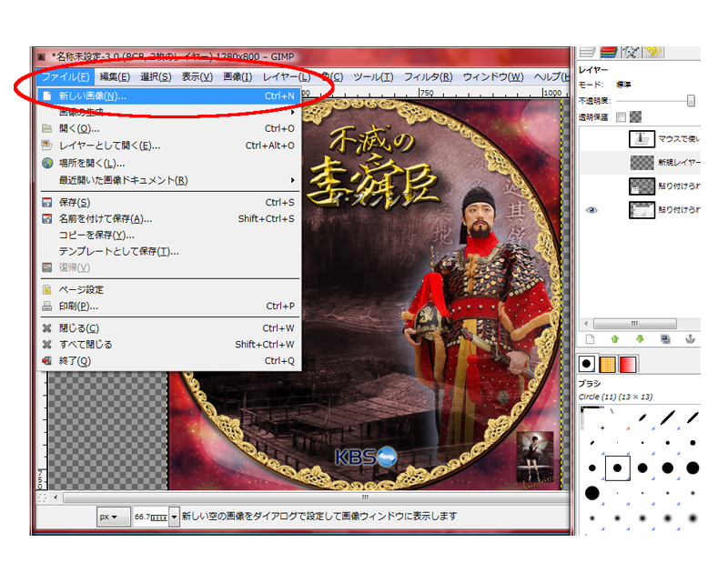
Task: Click the folder icon beside 開く(O)
Action: pos(47,128)
